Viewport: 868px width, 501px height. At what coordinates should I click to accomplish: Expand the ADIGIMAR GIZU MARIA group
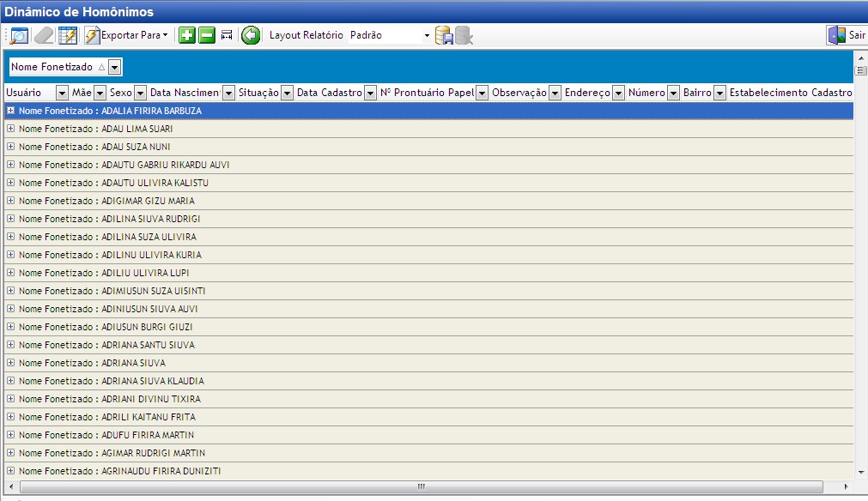point(10,201)
